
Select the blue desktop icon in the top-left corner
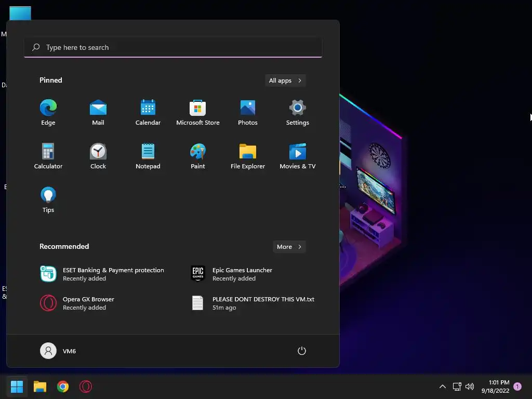20,14
